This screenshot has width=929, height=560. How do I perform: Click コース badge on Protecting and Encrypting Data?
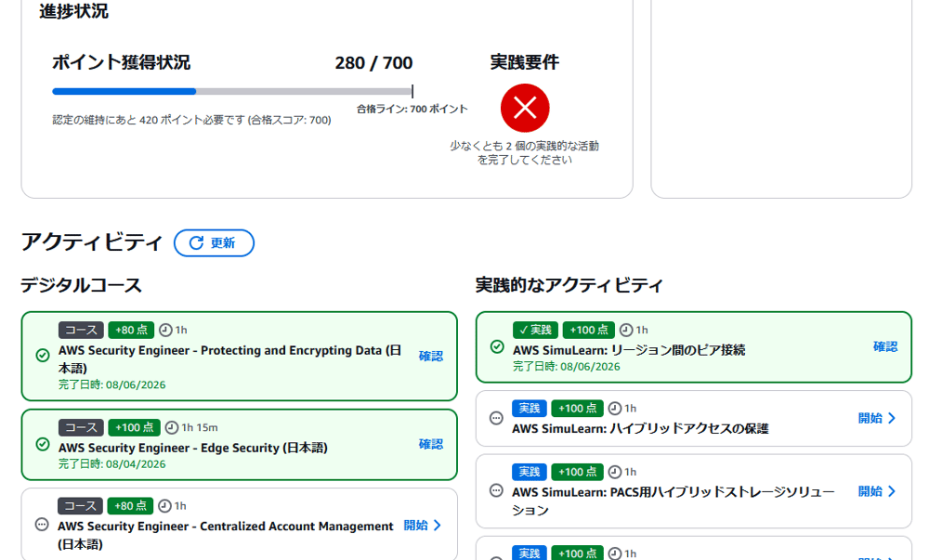(x=81, y=330)
